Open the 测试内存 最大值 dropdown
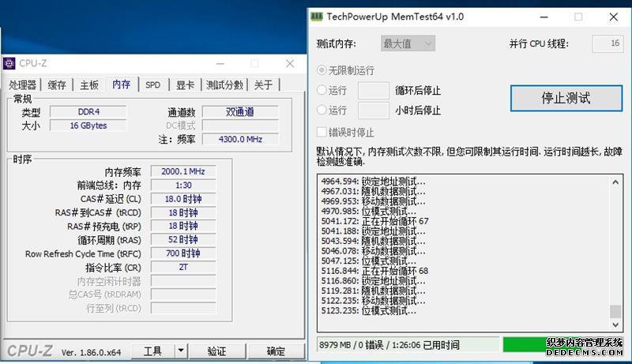632x364 pixels. pyautogui.click(x=408, y=43)
